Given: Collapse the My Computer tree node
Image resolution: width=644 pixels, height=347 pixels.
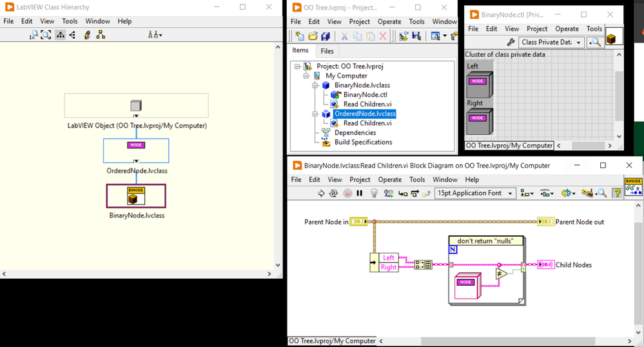Looking at the screenshot, I should pyautogui.click(x=306, y=75).
